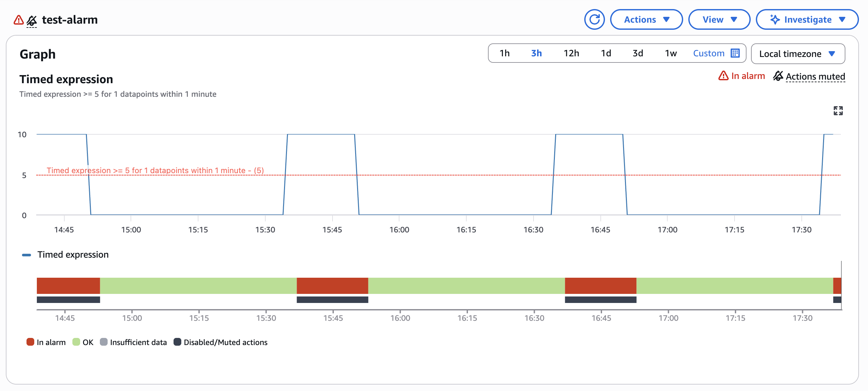This screenshot has width=868, height=391.
Task: Click the calendar icon next to Custom
Action: [x=735, y=53]
